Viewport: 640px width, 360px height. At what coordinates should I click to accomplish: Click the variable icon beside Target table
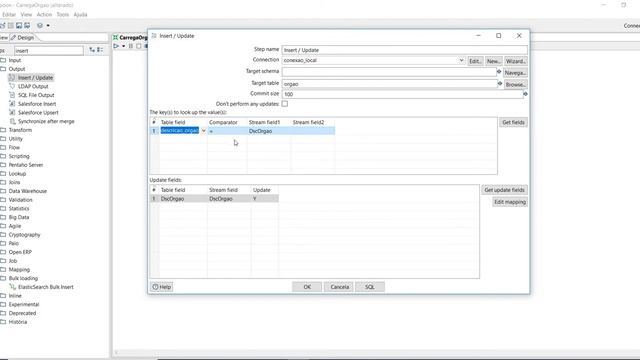(x=500, y=83)
